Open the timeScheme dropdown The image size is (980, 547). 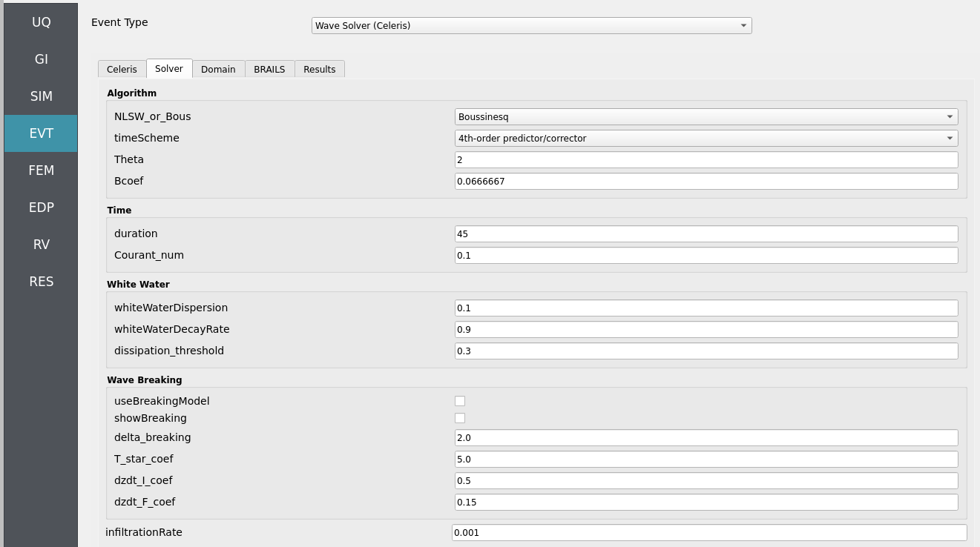coord(706,138)
